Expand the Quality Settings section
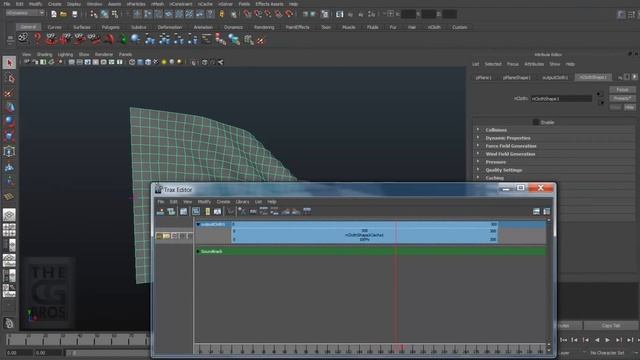 [478, 170]
